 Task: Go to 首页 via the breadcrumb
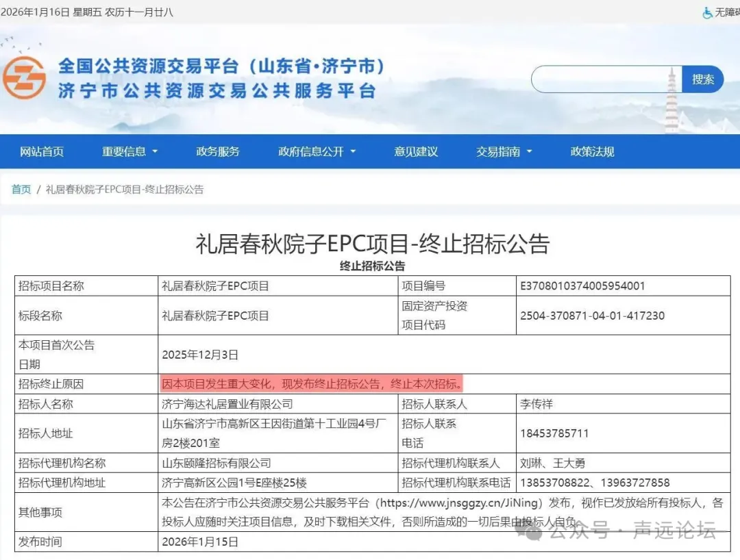coord(21,190)
